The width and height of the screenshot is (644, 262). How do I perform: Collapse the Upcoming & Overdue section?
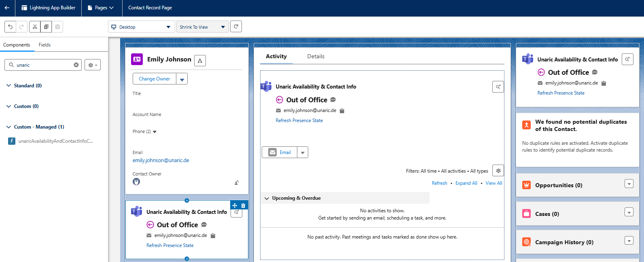pos(267,198)
